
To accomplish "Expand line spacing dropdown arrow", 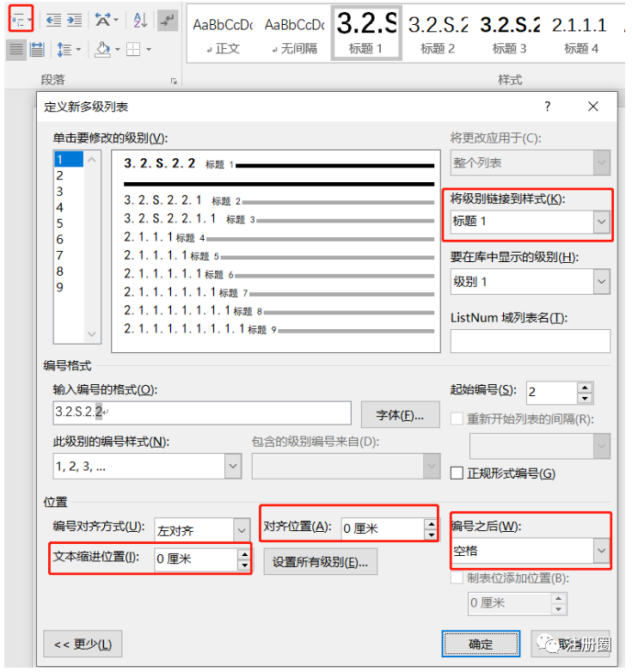I will pyautogui.click(x=78, y=50).
